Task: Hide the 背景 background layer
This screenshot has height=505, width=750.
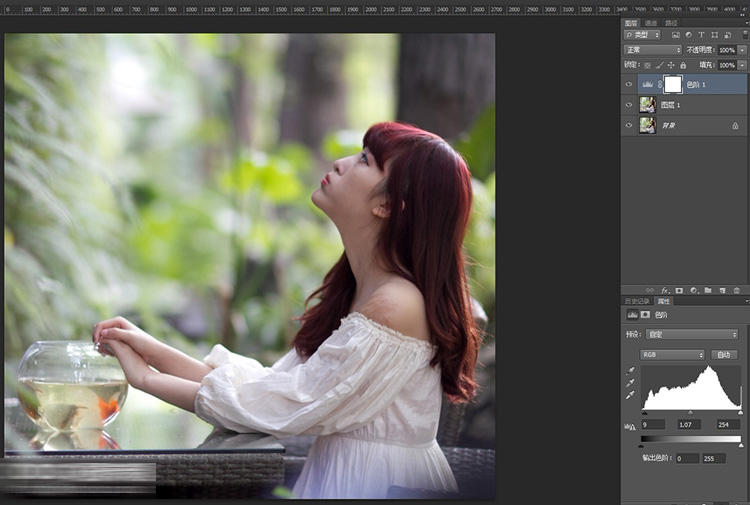Action: coord(629,125)
